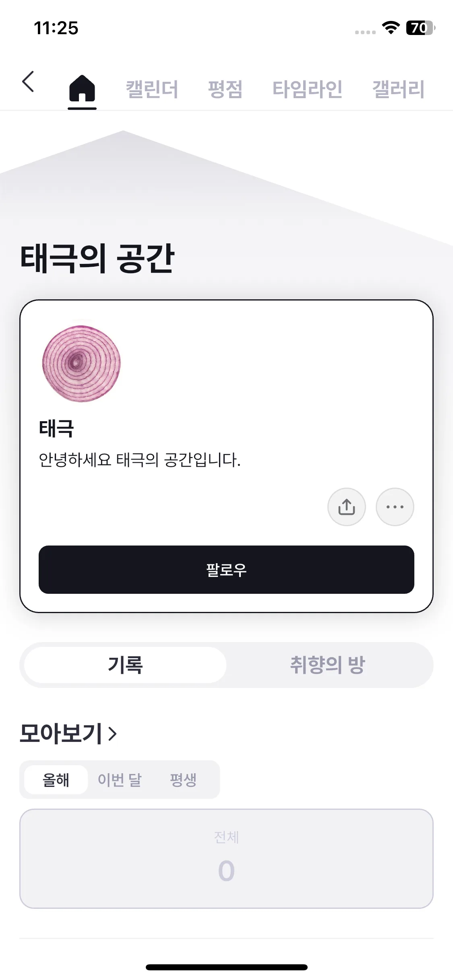The image size is (453, 980).
Task: Select the 평생 period filter
Action: point(183,780)
